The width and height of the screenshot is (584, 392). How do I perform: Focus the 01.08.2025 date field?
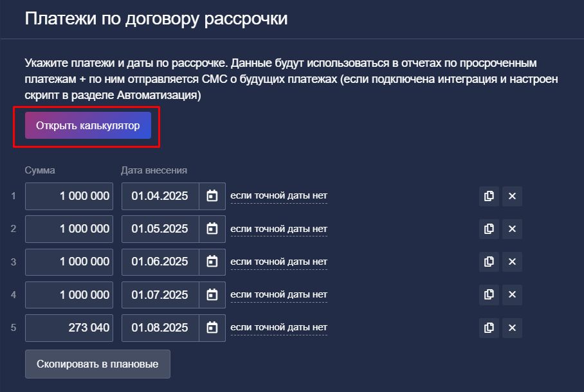coord(160,328)
